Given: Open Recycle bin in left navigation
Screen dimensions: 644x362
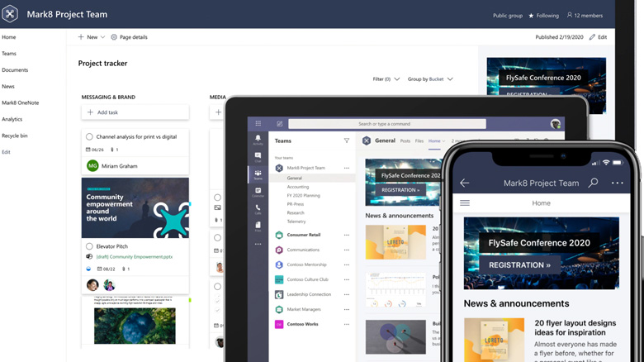Looking at the screenshot, I should 14,136.
